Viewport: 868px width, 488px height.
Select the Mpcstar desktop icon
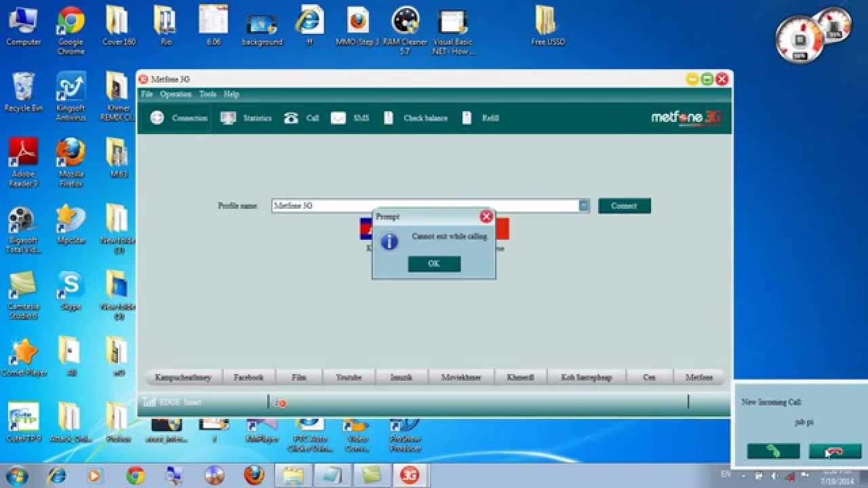pos(71,225)
